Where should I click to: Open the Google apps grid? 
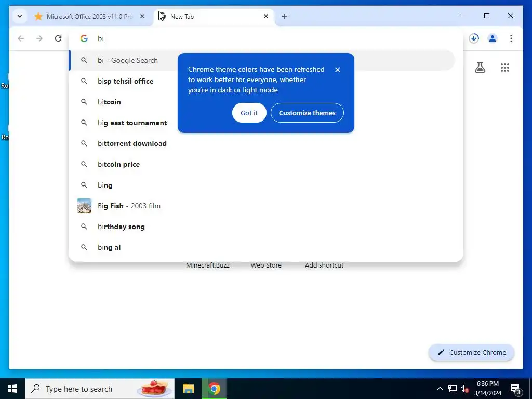(505, 68)
